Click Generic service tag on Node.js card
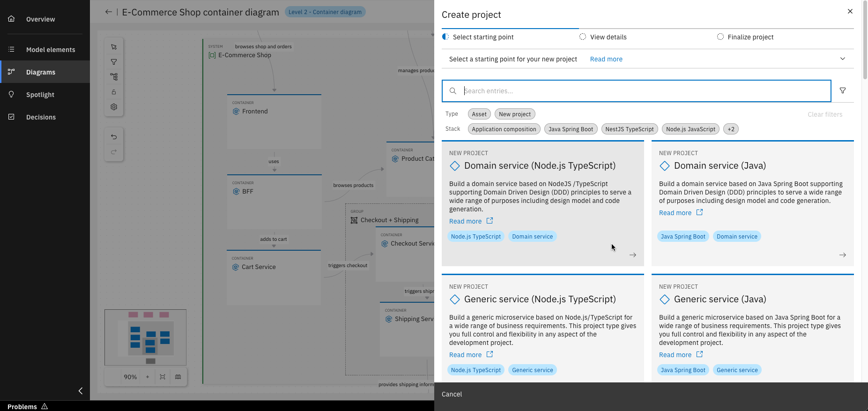The width and height of the screenshot is (868, 411). point(533,370)
